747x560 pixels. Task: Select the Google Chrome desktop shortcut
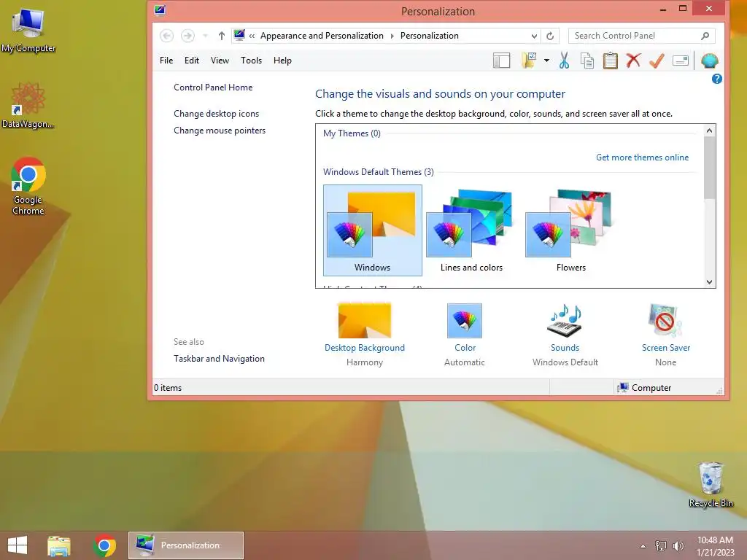click(28, 186)
